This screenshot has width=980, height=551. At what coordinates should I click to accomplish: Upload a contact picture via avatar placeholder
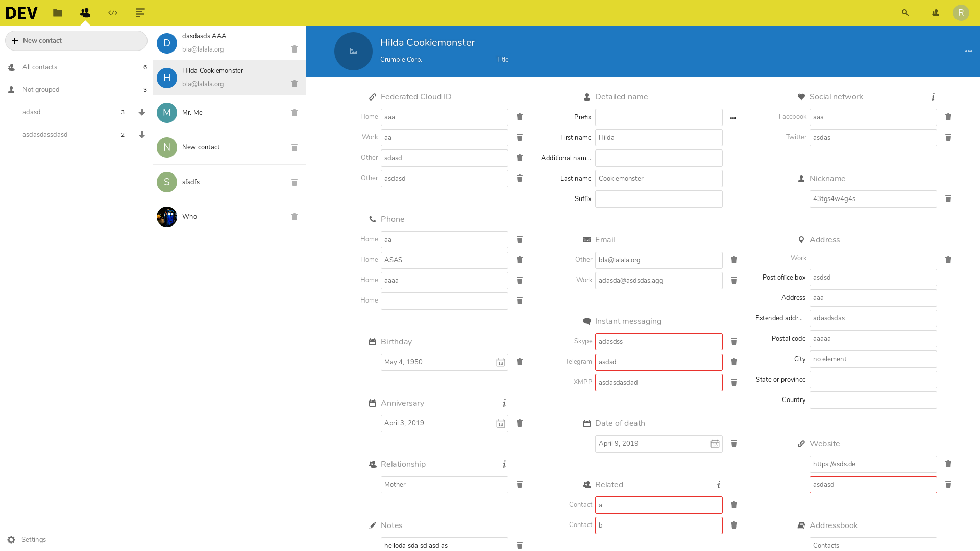point(353,51)
